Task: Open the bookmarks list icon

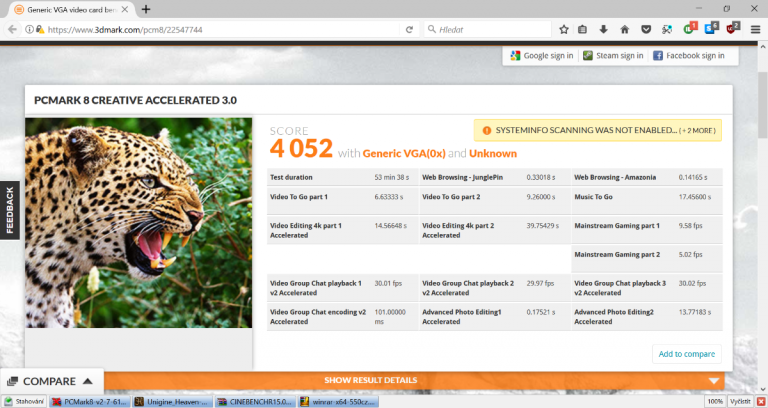Action: click(583, 30)
